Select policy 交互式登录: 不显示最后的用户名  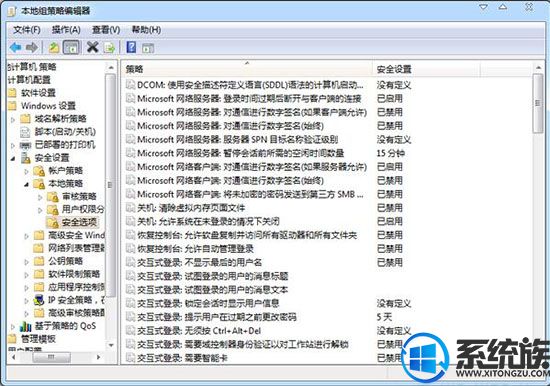(199, 262)
